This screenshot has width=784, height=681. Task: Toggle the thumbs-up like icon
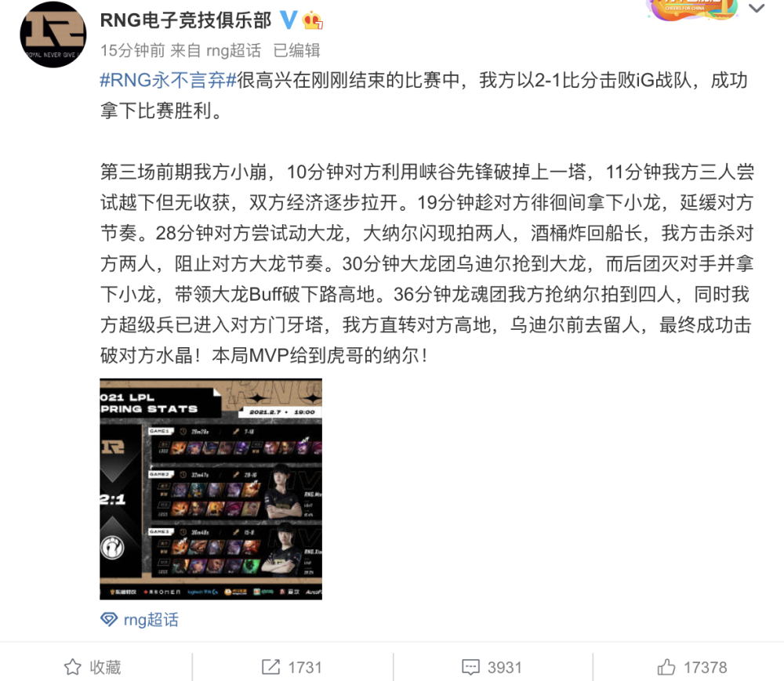click(x=666, y=667)
